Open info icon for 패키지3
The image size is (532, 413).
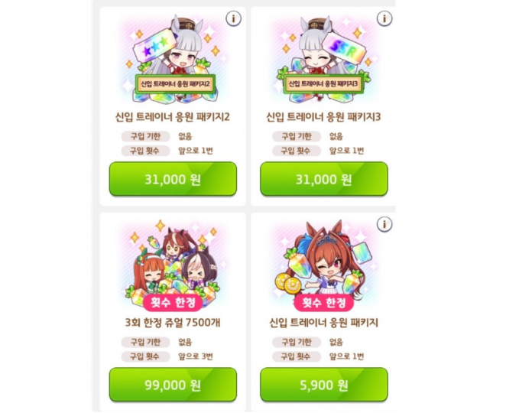[x=384, y=18]
